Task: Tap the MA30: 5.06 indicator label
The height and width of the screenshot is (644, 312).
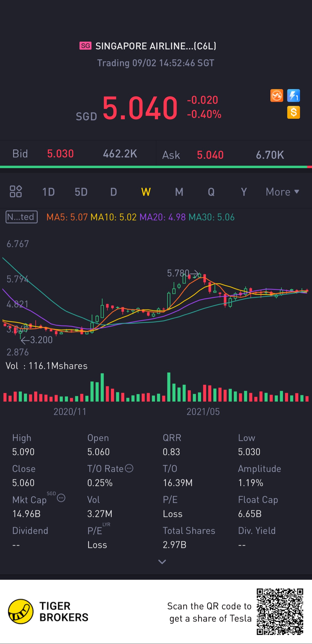Action: pyautogui.click(x=212, y=217)
